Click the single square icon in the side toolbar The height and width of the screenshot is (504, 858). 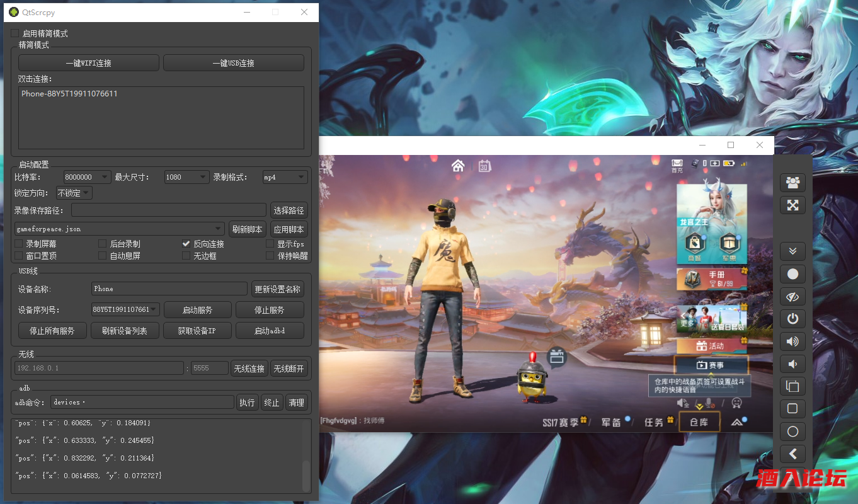[792, 408]
